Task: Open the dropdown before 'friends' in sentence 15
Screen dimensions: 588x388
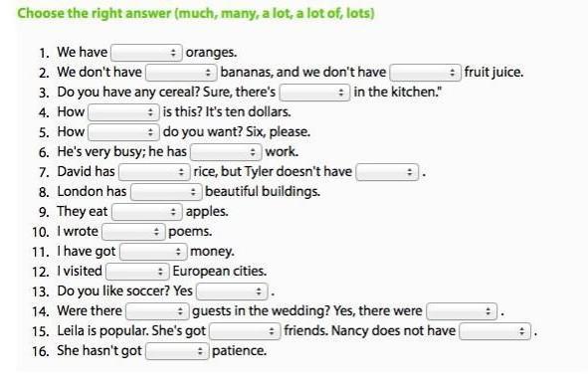Action: pyautogui.click(x=245, y=331)
